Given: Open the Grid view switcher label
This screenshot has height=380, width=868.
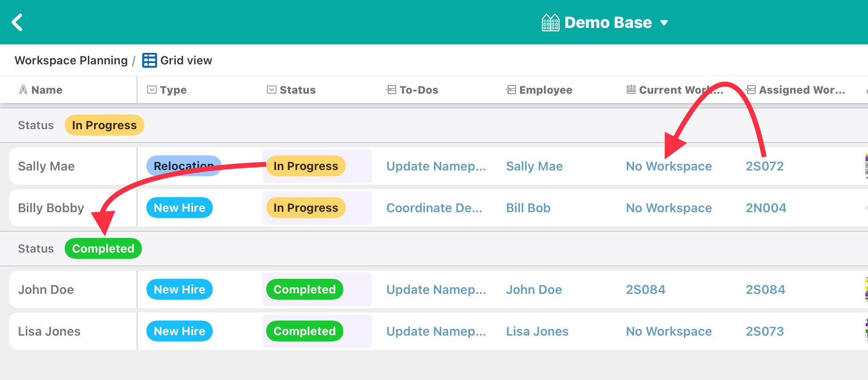Looking at the screenshot, I should (186, 60).
